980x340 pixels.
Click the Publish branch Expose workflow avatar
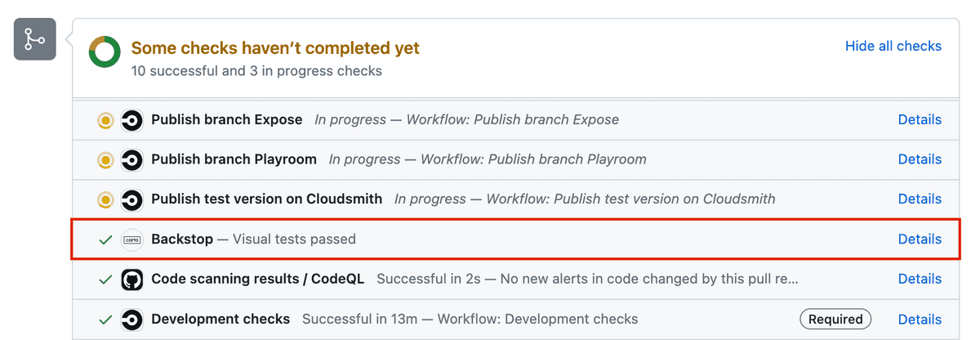(x=131, y=120)
